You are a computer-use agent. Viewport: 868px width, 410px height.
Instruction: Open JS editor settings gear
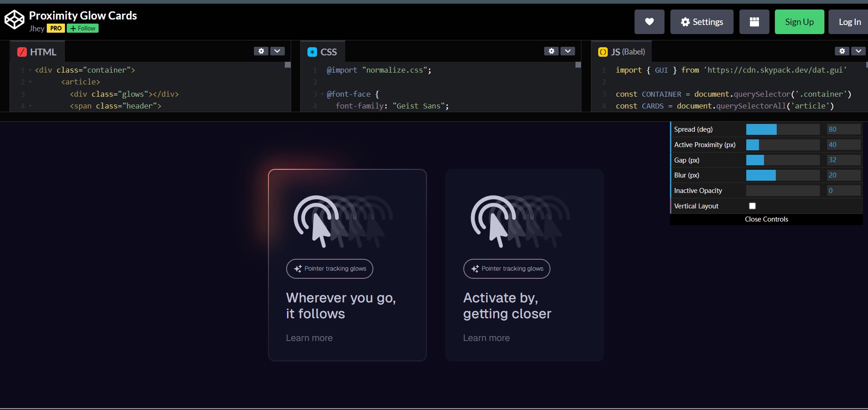(842, 51)
